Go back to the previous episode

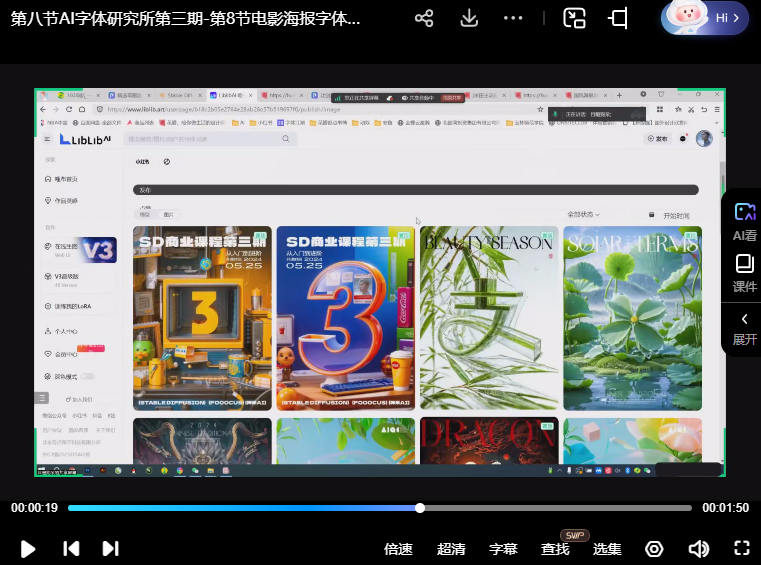71,548
